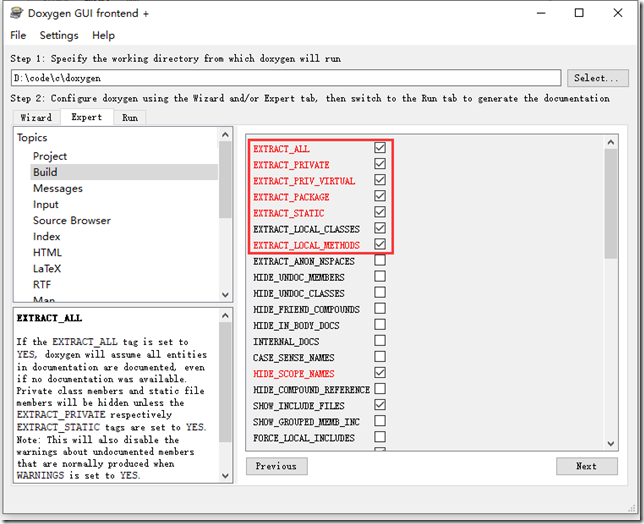The width and height of the screenshot is (644, 524).
Task: Enable the HIDE_FRIEND_COMPOUNDS checkbox
Action: click(380, 308)
